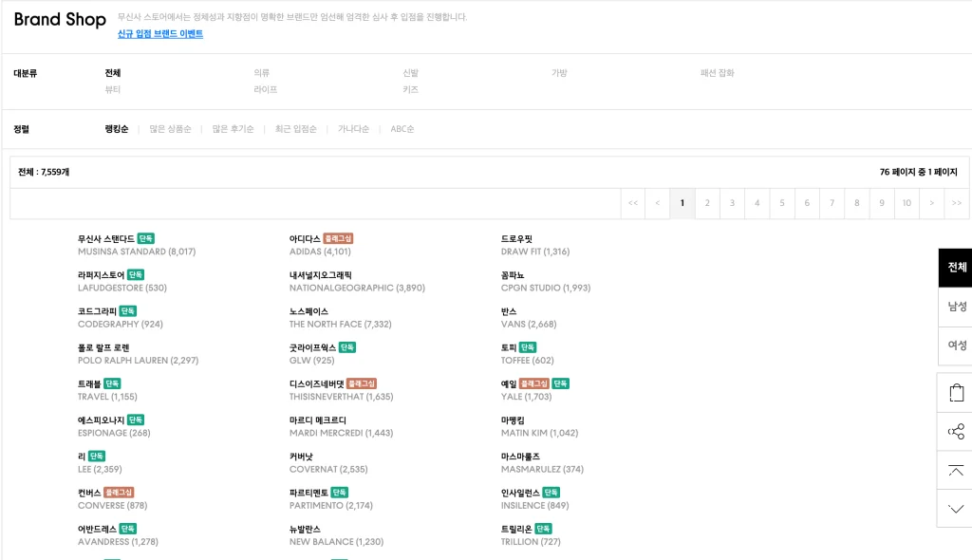Choose the 키즈 category filter
Viewport: 972px width, 560px height.
pos(410,89)
